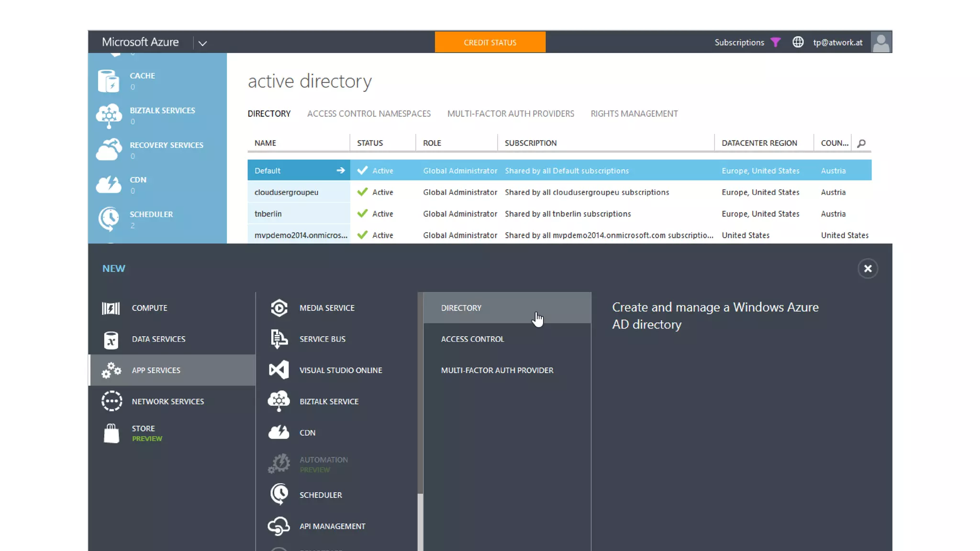Switch to Rights Management tab

(634, 114)
